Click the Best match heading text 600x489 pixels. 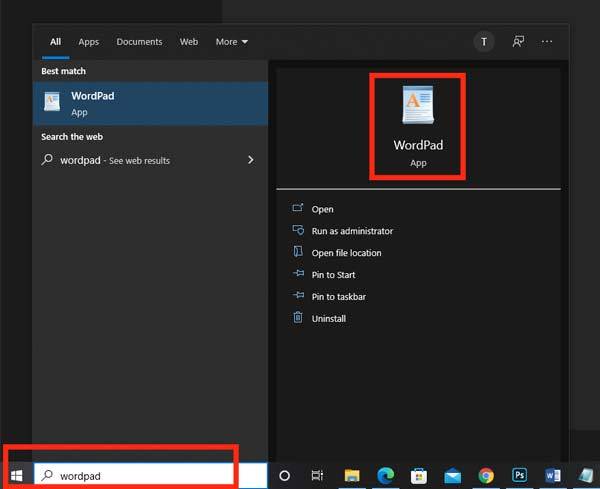pyautogui.click(x=64, y=71)
